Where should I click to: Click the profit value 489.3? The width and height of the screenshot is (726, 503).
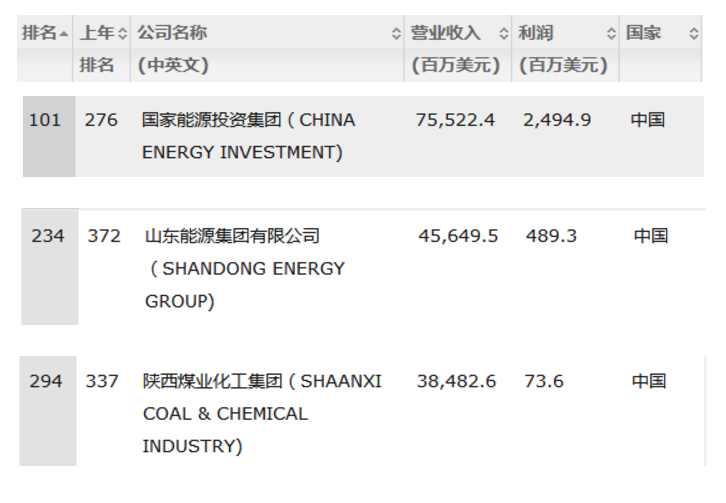pos(551,236)
